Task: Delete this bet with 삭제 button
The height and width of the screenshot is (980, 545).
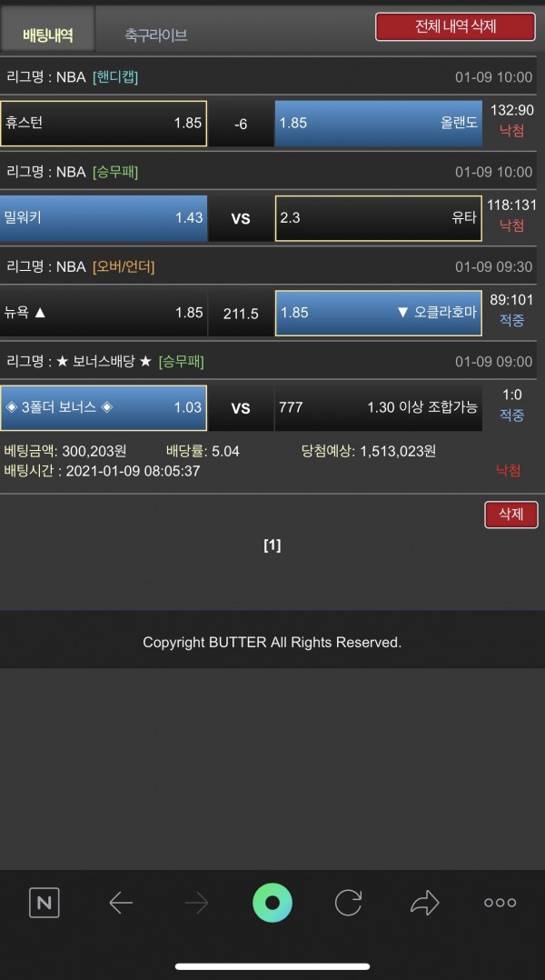Action: click(511, 515)
